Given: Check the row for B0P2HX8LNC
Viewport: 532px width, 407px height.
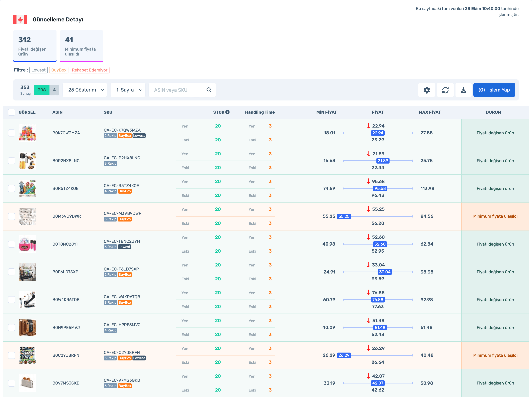Looking at the screenshot, I should [x=12, y=161].
